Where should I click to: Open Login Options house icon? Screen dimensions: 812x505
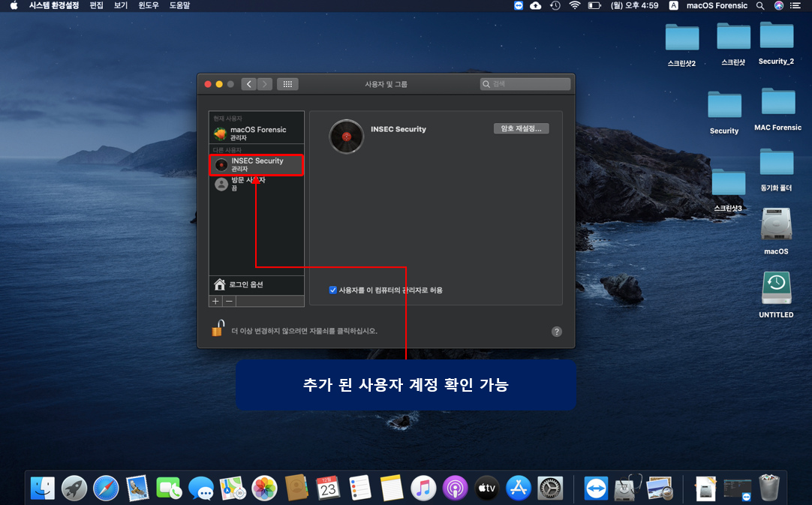[220, 284]
